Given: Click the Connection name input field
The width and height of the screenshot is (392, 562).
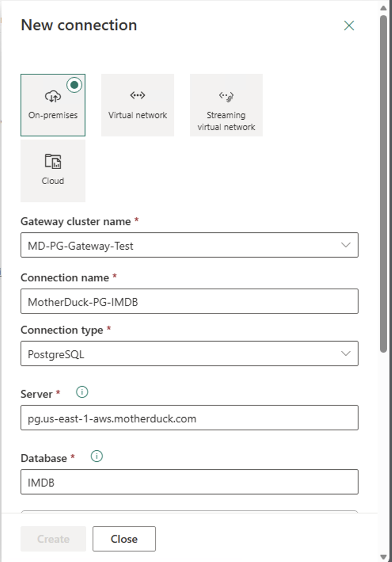Looking at the screenshot, I should click(189, 301).
